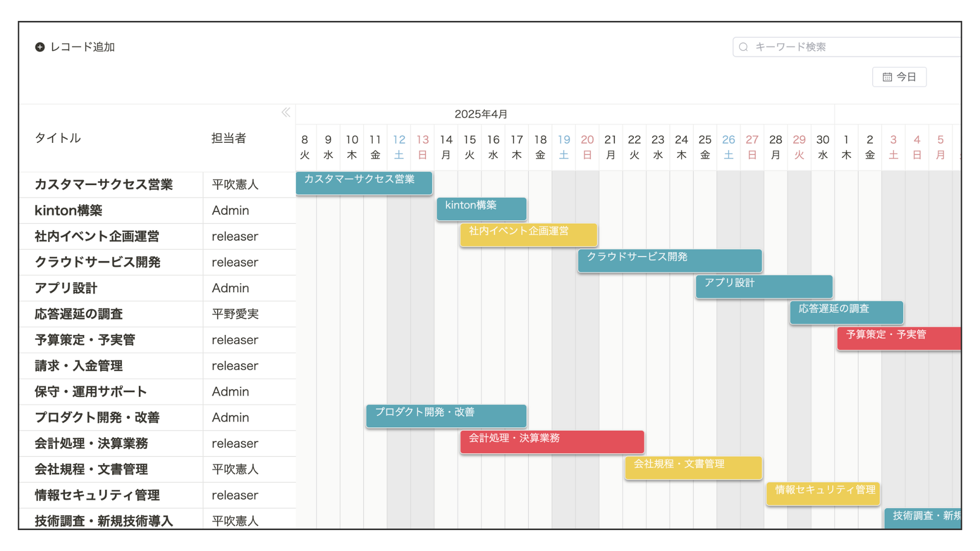The width and height of the screenshot is (980, 551).
Task: Click the calendar icon on 今日 button
Action: [x=887, y=77]
